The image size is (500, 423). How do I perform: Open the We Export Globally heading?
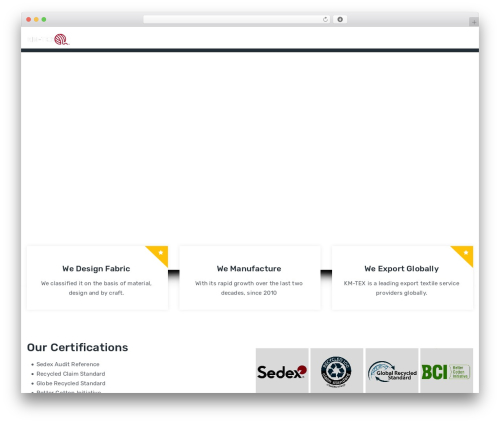[x=402, y=269]
